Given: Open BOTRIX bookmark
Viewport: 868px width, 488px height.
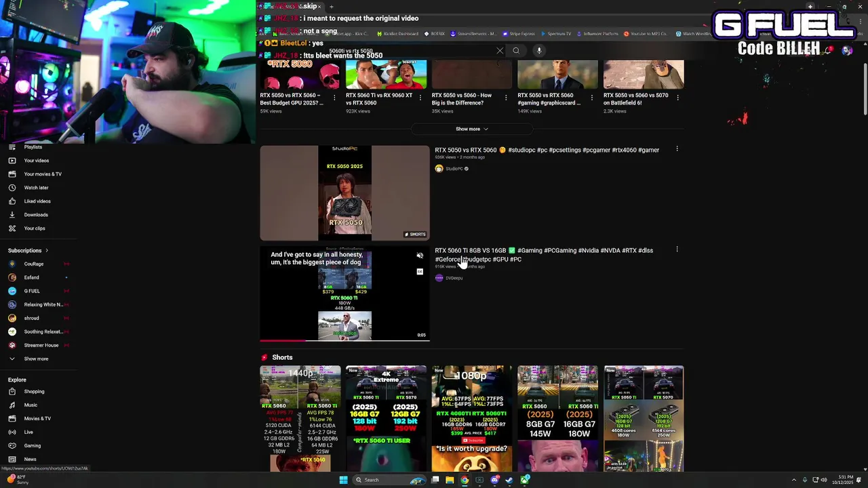Looking at the screenshot, I should click(435, 33).
